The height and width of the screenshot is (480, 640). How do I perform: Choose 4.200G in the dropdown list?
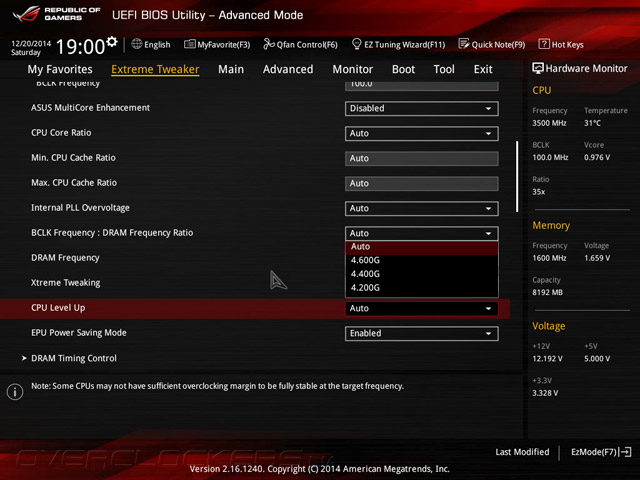tap(422, 288)
